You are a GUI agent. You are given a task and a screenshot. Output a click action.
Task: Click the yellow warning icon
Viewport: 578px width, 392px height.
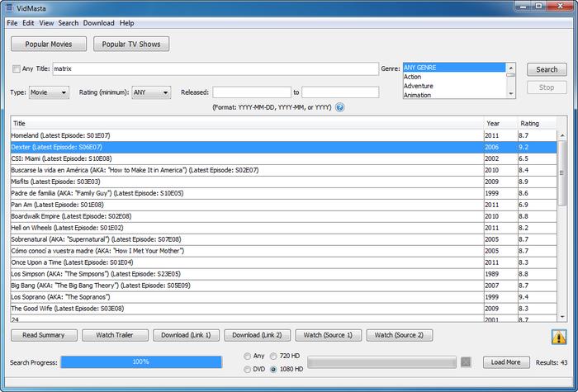point(559,337)
